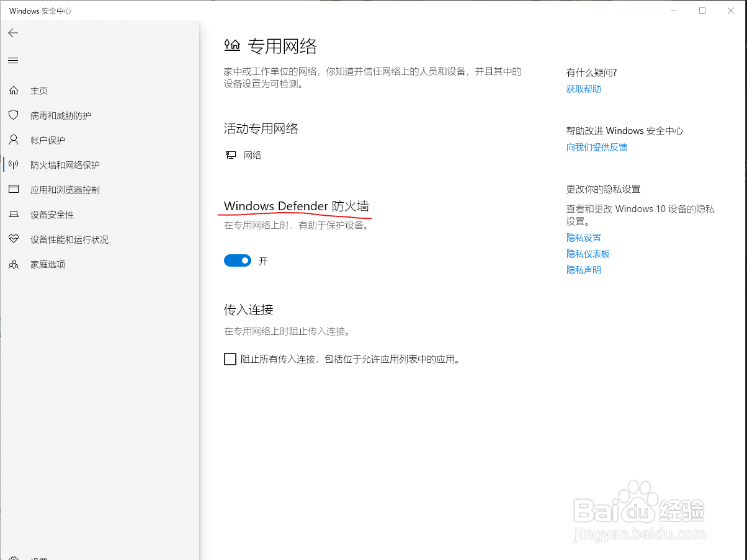
Task: Click the 传入连接 heading
Action: pyautogui.click(x=249, y=309)
